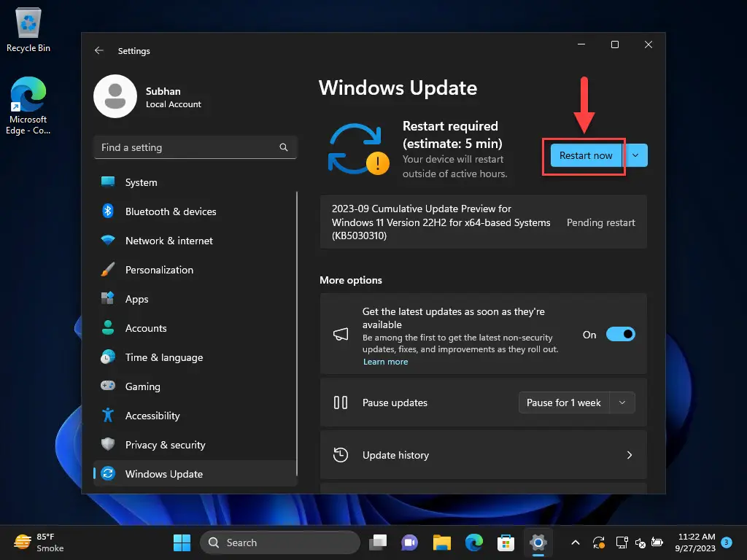Screen dimensions: 747x560
Task: Click the battery tray icon
Action: click(x=657, y=542)
